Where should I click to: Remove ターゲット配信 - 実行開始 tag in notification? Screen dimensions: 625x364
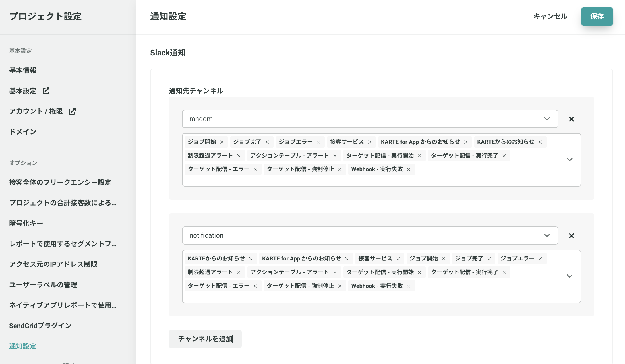coord(419,272)
